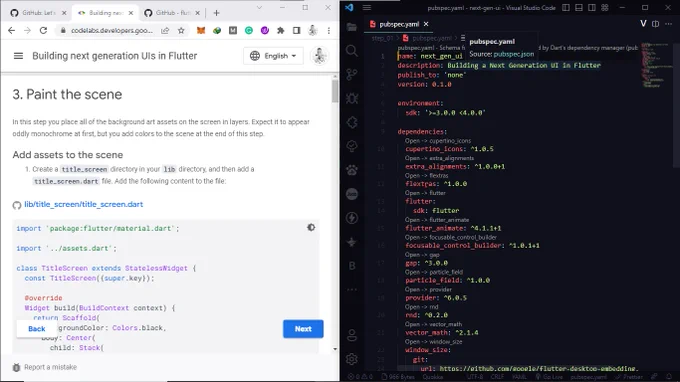
Task: Click Open cupertino_icons code lens
Action: pos(438,141)
